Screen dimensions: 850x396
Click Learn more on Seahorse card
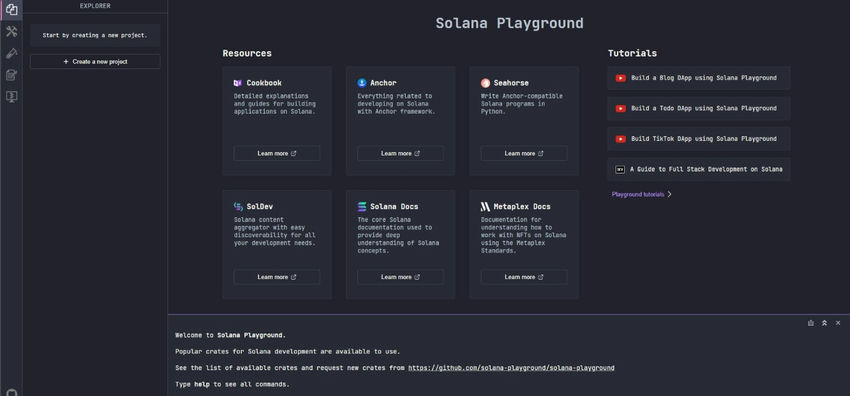[x=524, y=153]
